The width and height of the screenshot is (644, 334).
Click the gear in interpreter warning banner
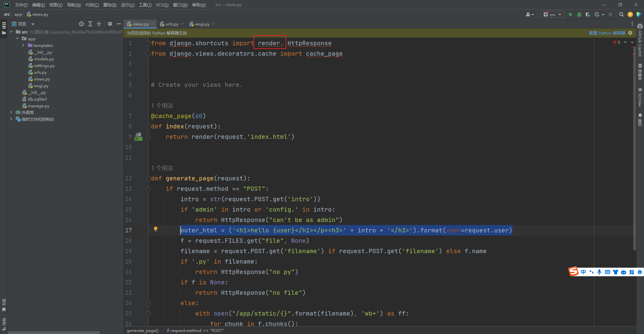click(x=630, y=33)
